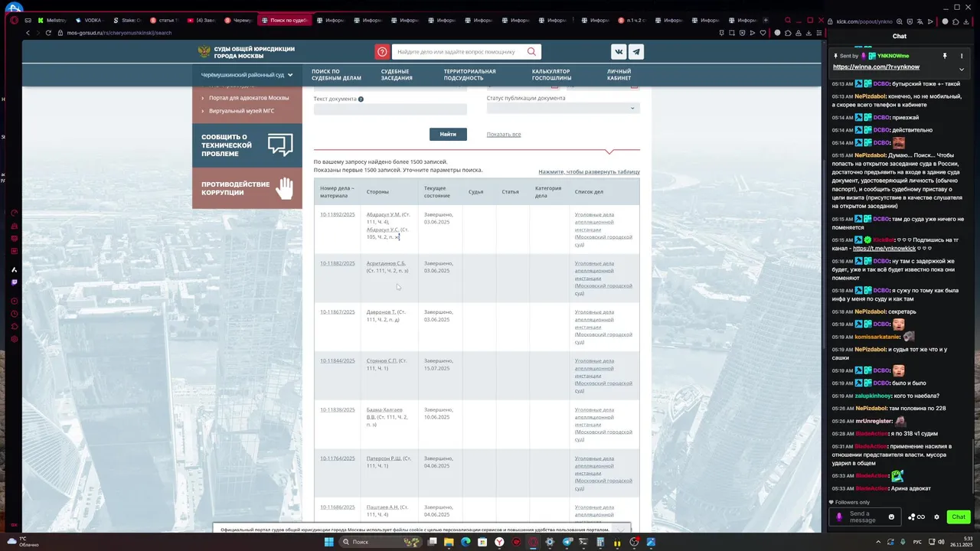Click the help icon next to Текст документа
Viewport: 980px width, 551px height.
(361, 99)
